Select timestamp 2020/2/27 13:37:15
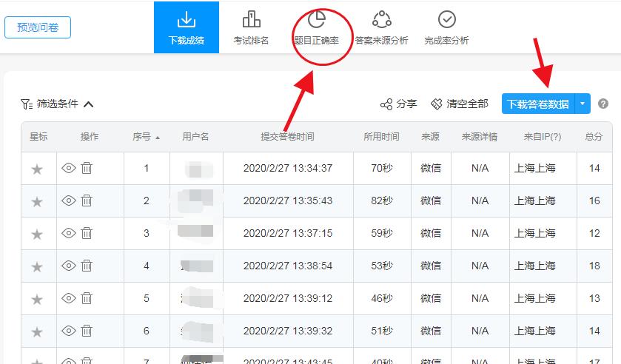 tap(288, 233)
